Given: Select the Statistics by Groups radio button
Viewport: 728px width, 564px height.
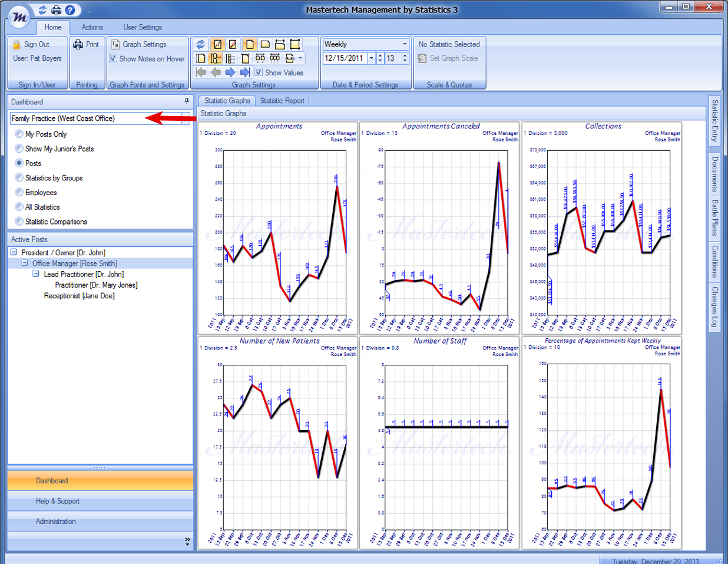Looking at the screenshot, I should [19, 178].
